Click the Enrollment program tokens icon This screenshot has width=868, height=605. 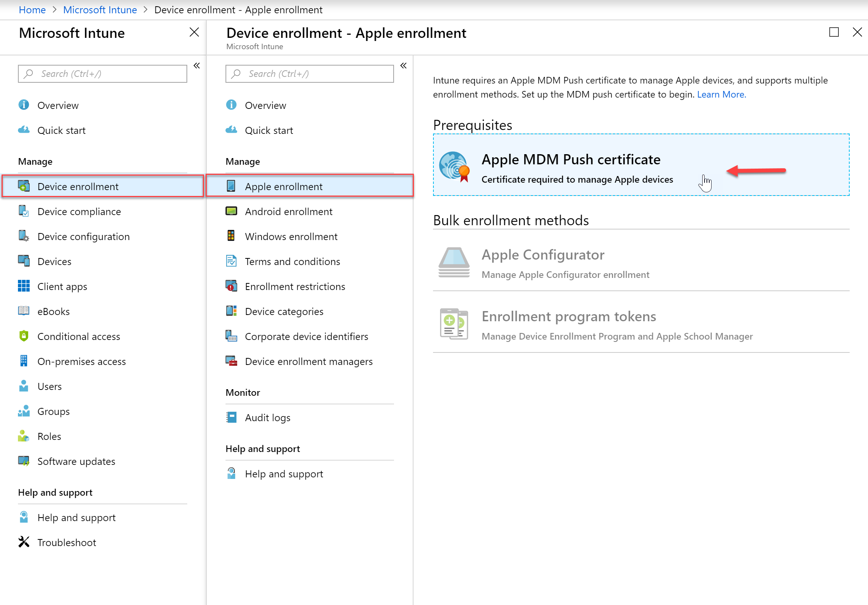coord(454,324)
